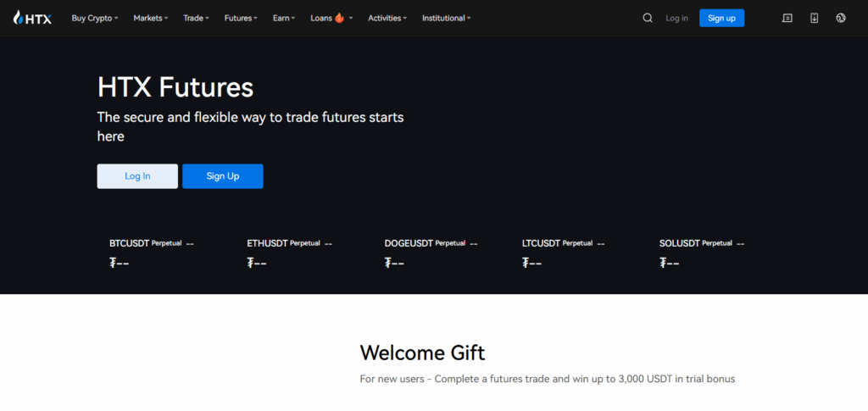Click the Log in link in header
The image size is (868, 411).
676,18
